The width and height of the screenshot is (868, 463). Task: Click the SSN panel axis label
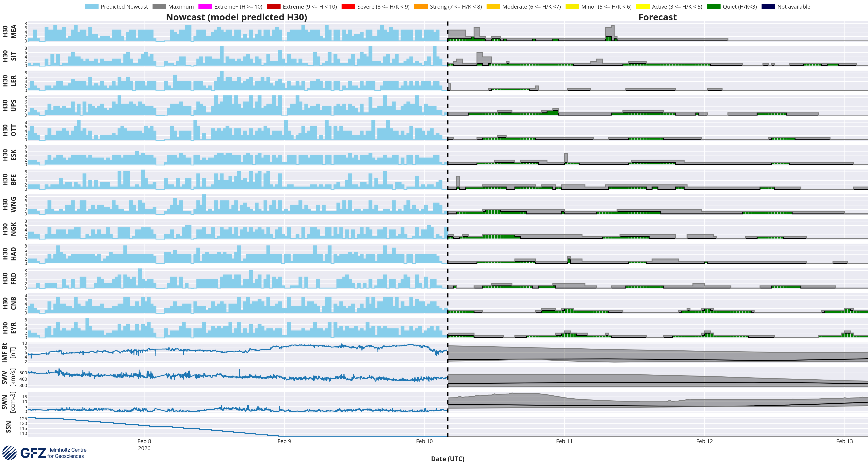[x=8, y=427]
